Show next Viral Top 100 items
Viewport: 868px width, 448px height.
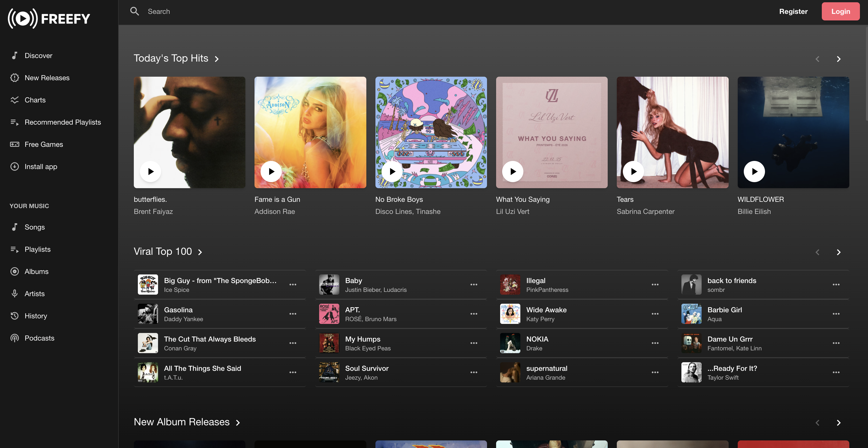point(839,252)
